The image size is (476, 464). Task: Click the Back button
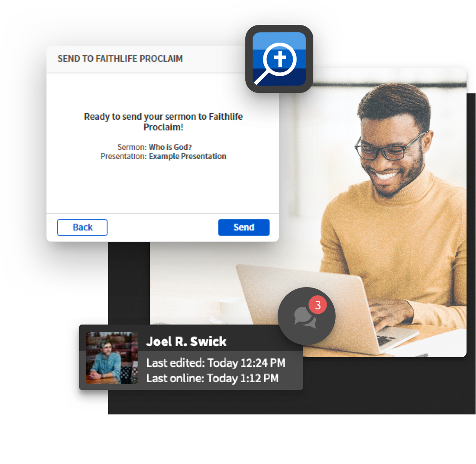pyautogui.click(x=82, y=227)
